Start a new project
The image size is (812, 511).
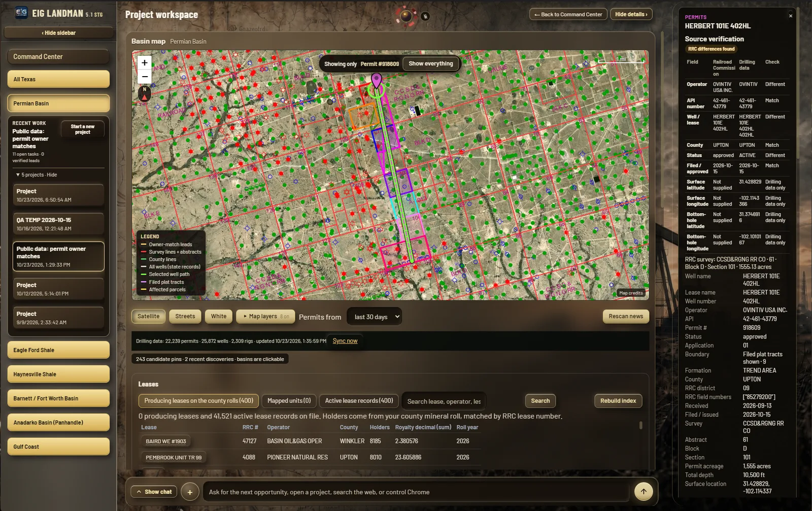[x=83, y=129]
